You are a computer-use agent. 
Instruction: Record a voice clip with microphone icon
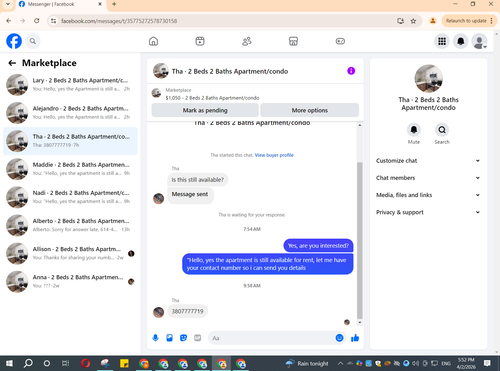(155, 338)
